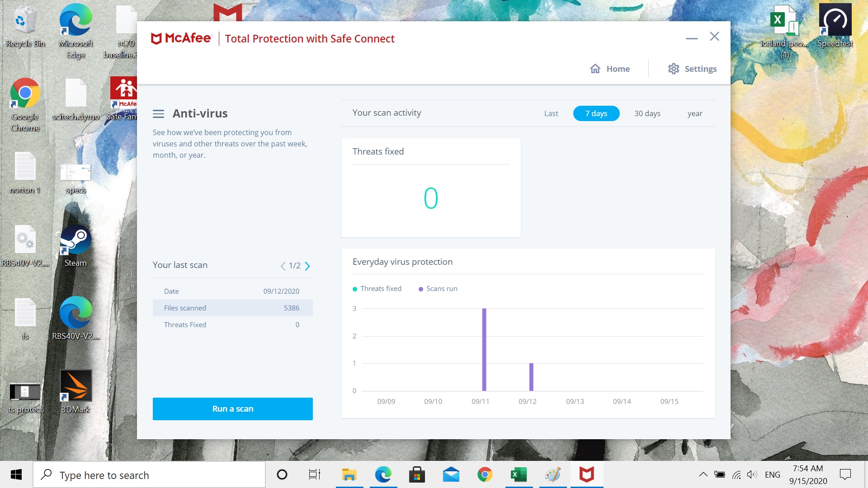Select the 7 days activity range
The width and height of the screenshot is (868, 488).
coord(596,113)
